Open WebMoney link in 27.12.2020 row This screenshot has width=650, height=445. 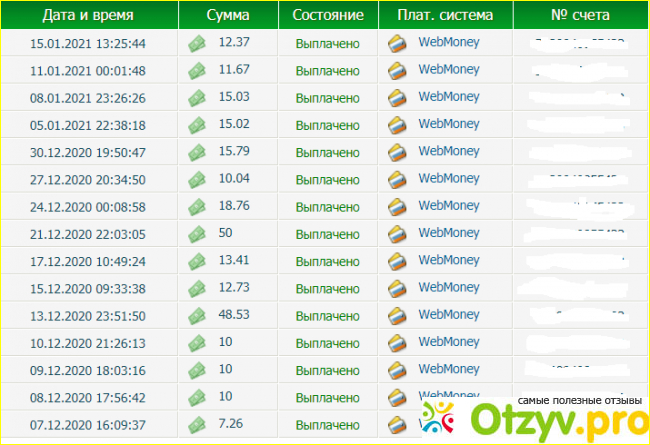[x=448, y=179]
